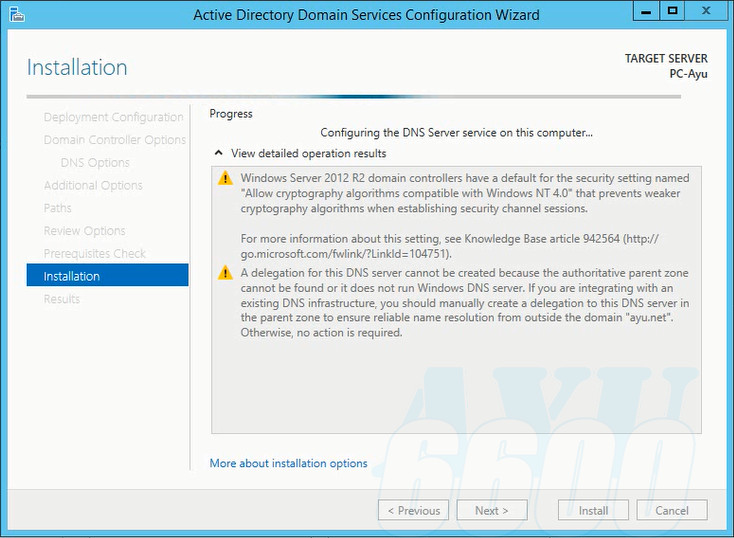734x538 pixels.
Task: Select Deployment Configuration step
Action: pos(113,117)
